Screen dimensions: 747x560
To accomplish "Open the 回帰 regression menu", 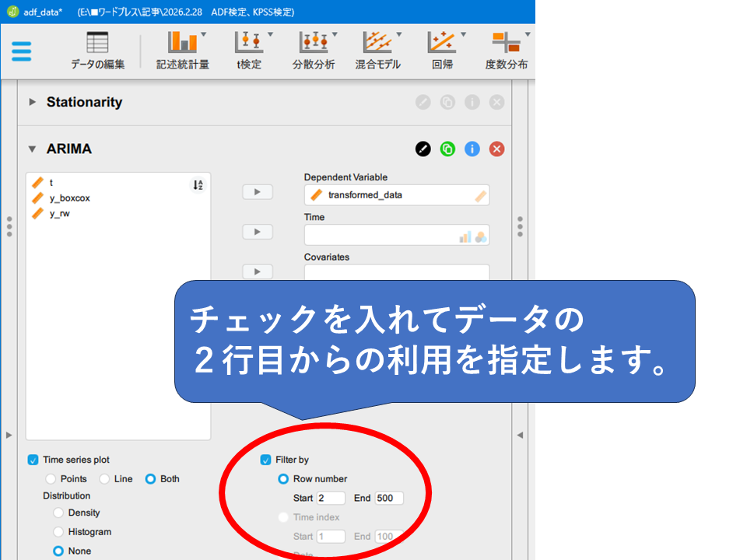I will pyautogui.click(x=443, y=51).
